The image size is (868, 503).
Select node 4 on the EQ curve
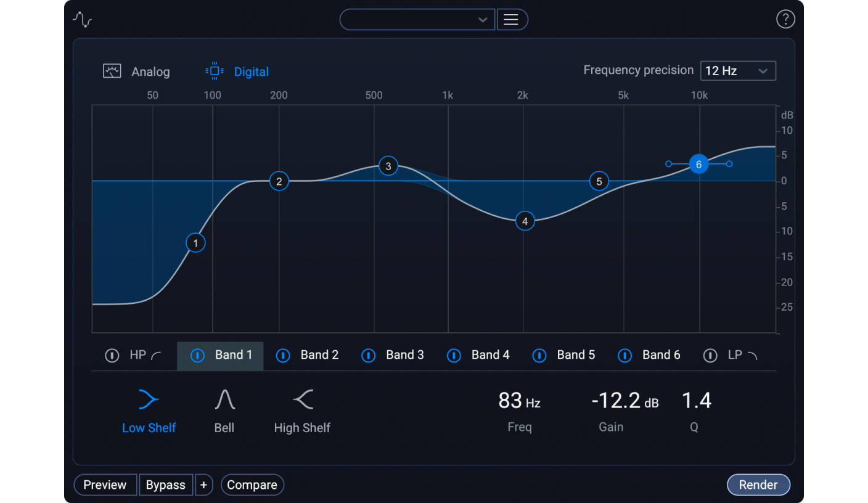coord(525,221)
